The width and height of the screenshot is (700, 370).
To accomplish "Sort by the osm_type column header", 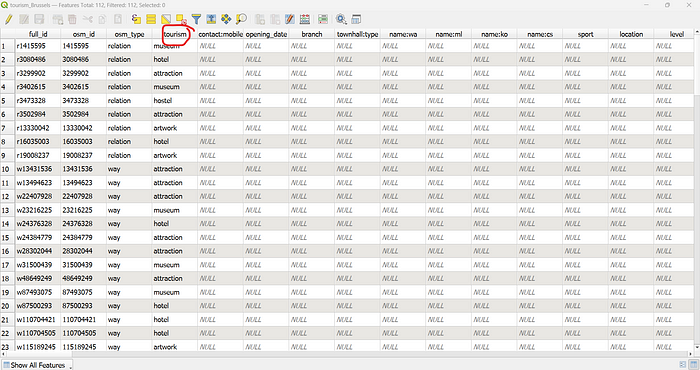I will coord(129,34).
